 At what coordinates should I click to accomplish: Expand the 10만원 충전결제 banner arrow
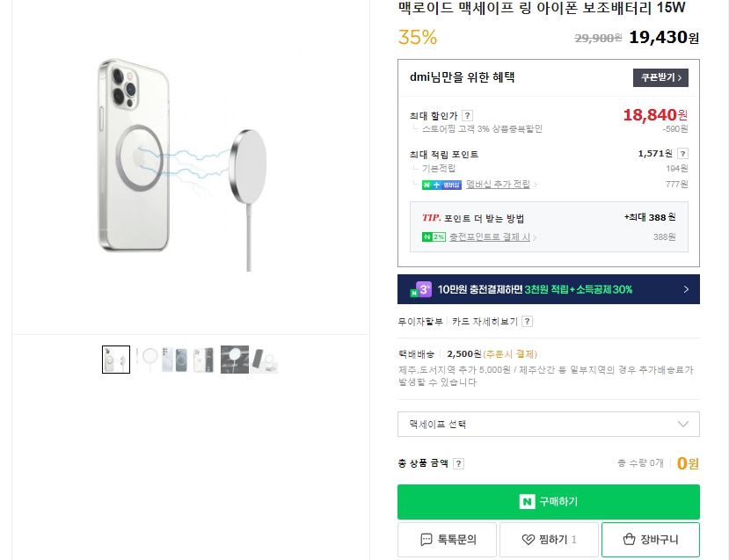(x=686, y=289)
